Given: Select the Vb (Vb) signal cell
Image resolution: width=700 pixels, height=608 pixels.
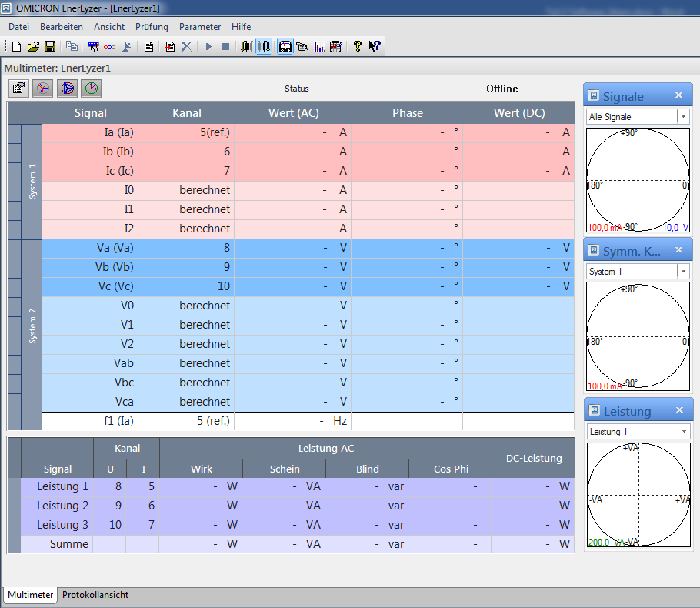Looking at the screenshot, I should tap(90, 267).
